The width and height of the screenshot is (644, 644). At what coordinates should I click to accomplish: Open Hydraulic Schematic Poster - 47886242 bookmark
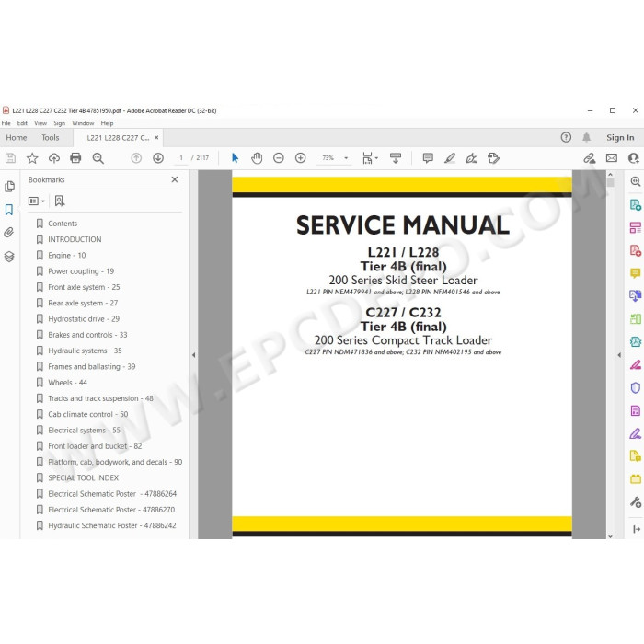112,525
